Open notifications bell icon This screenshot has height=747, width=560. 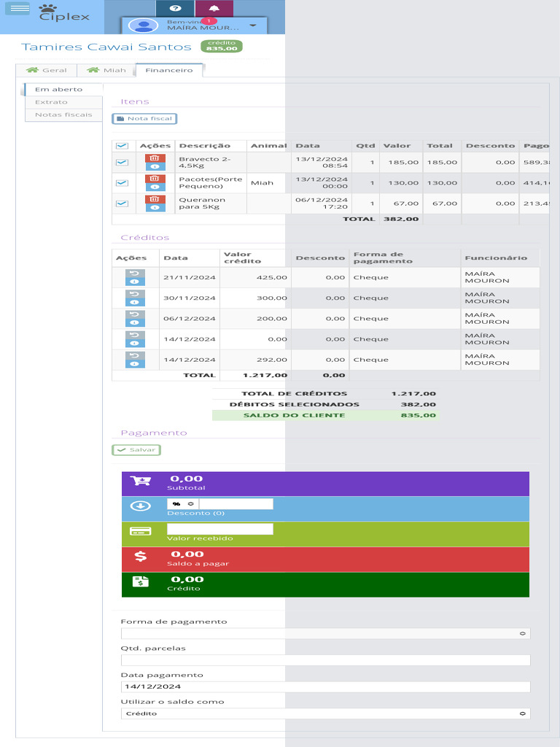tap(214, 8)
